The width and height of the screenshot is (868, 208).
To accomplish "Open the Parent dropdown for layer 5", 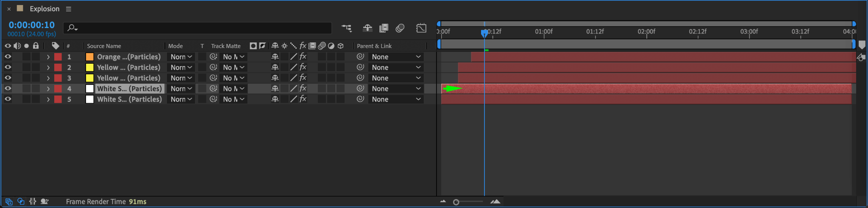I will (396, 99).
